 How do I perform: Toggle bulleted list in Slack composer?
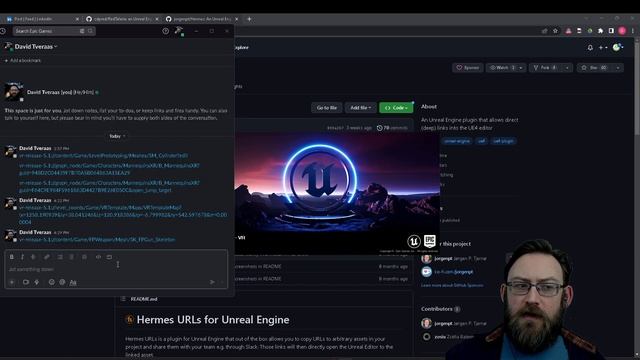(71, 257)
